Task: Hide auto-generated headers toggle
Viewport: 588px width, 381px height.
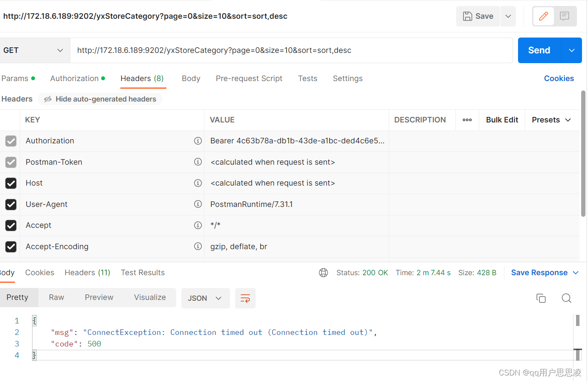Action: coord(100,99)
